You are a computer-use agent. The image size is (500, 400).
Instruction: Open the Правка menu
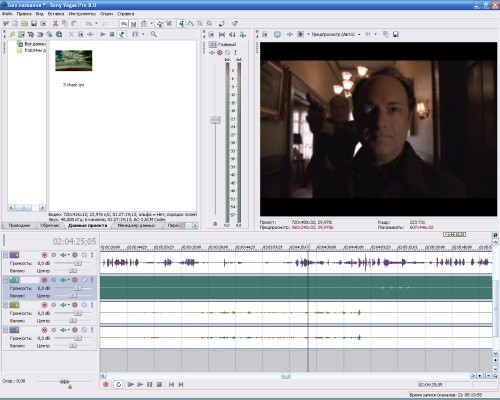(24, 14)
